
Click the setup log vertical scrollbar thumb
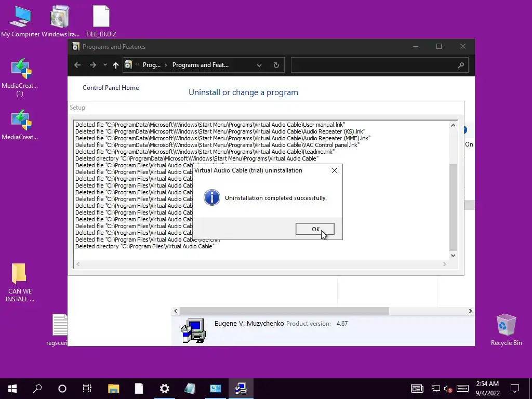click(x=453, y=207)
